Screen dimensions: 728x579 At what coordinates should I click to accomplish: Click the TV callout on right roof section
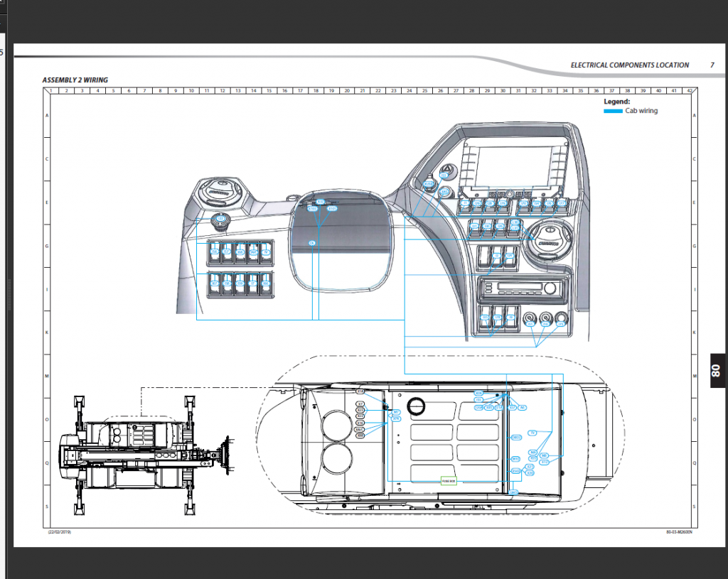[532, 432]
